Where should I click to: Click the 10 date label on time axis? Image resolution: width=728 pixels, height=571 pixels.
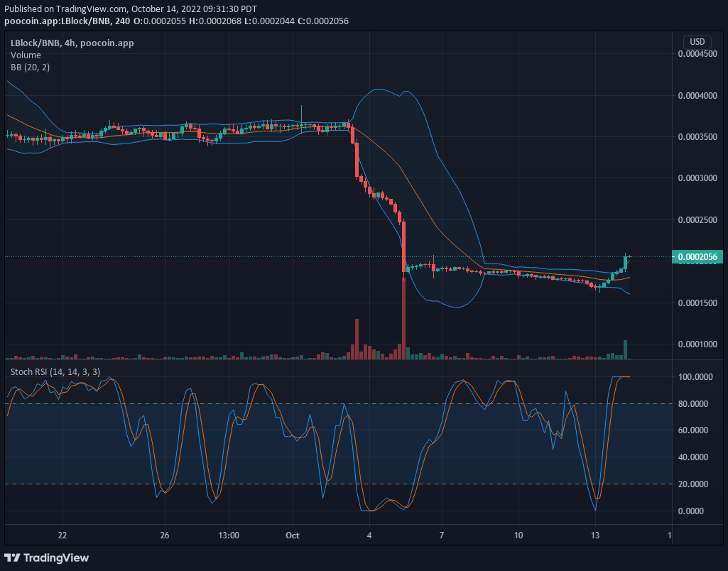[x=518, y=535]
